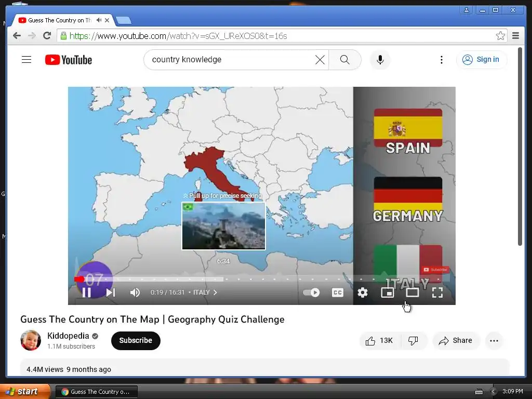Open Chrome user profile button
532x399 pixels.
(467, 10)
